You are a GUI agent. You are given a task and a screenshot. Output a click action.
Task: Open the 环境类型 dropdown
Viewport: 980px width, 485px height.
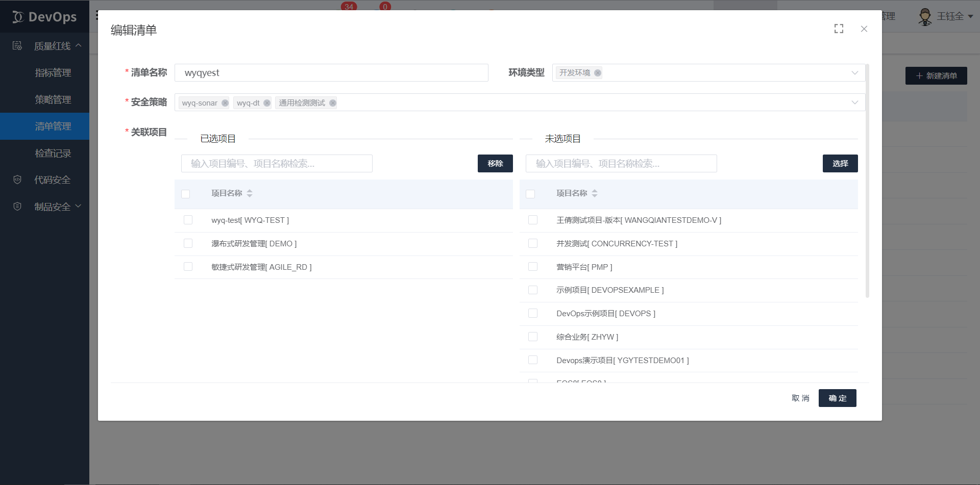pyautogui.click(x=854, y=72)
